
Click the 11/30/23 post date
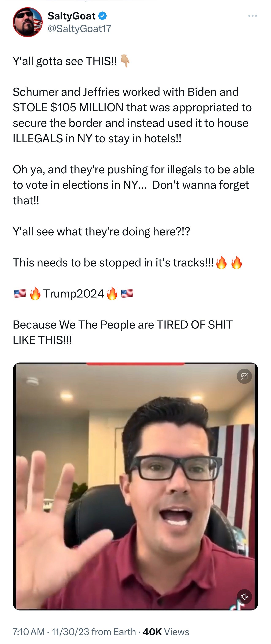click(x=70, y=632)
